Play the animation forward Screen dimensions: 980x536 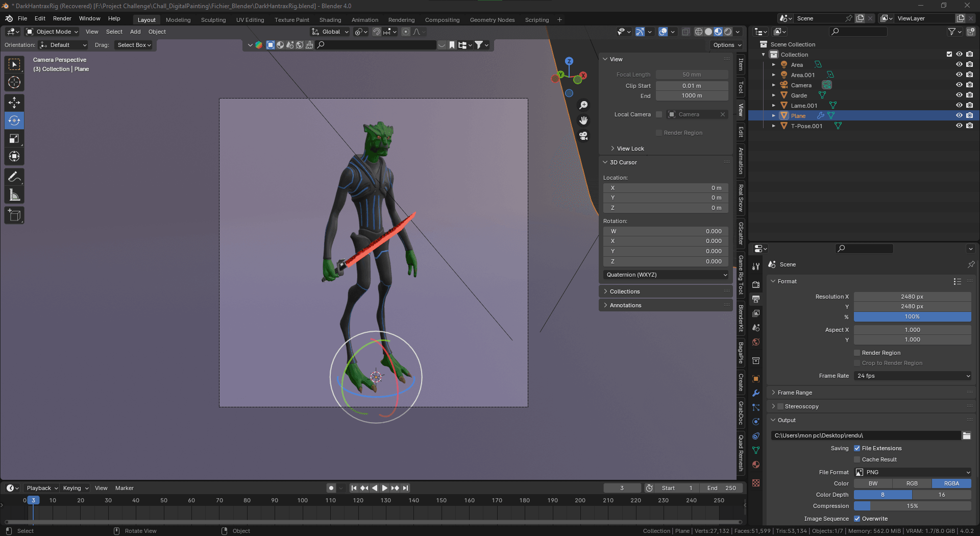click(385, 488)
